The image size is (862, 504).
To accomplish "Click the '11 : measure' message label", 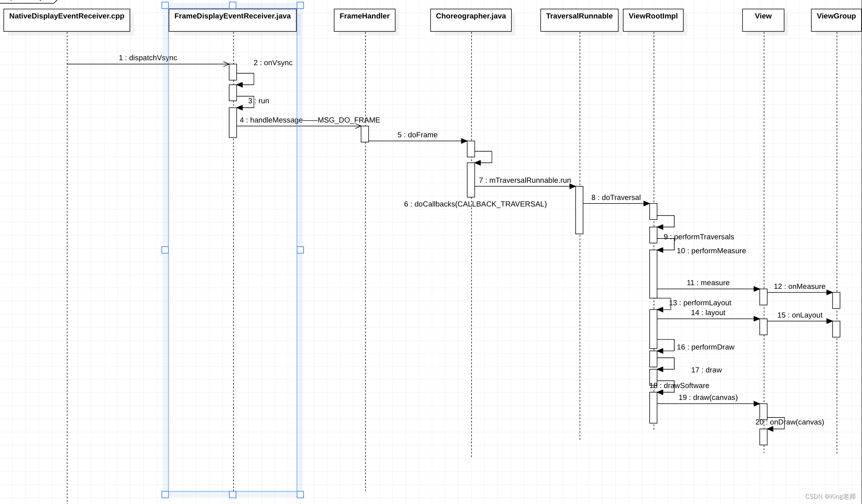I will [708, 283].
